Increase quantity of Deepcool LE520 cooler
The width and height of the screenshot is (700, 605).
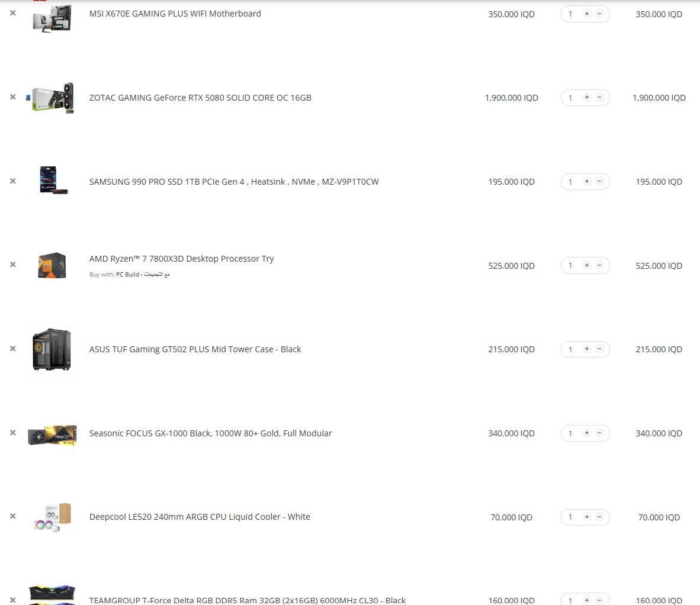[x=587, y=517]
